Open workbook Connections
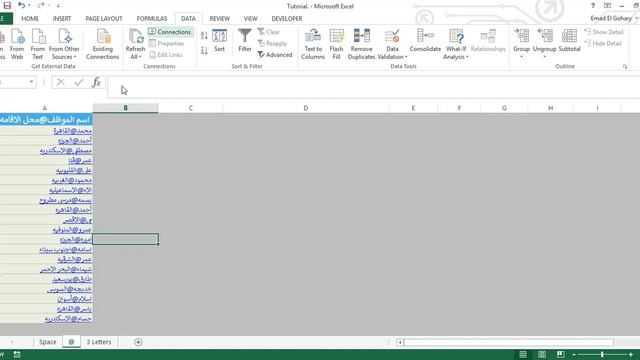 point(170,32)
